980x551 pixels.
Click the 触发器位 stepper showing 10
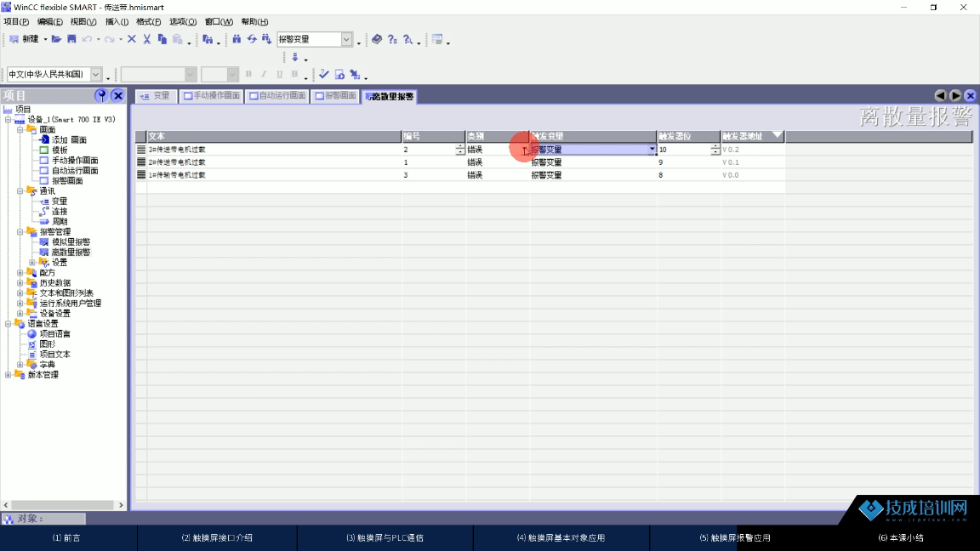click(x=715, y=150)
